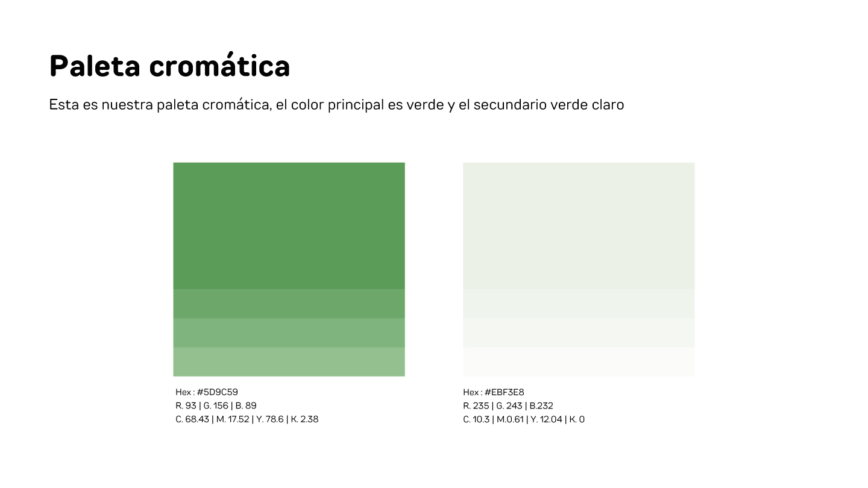
Task: Select the Hex #5D9C59 label
Action: pyautogui.click(x=207, y=392)
